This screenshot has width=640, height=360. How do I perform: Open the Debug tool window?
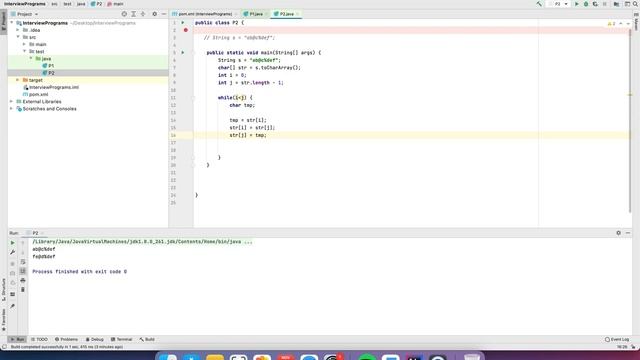tap(94, 339)
